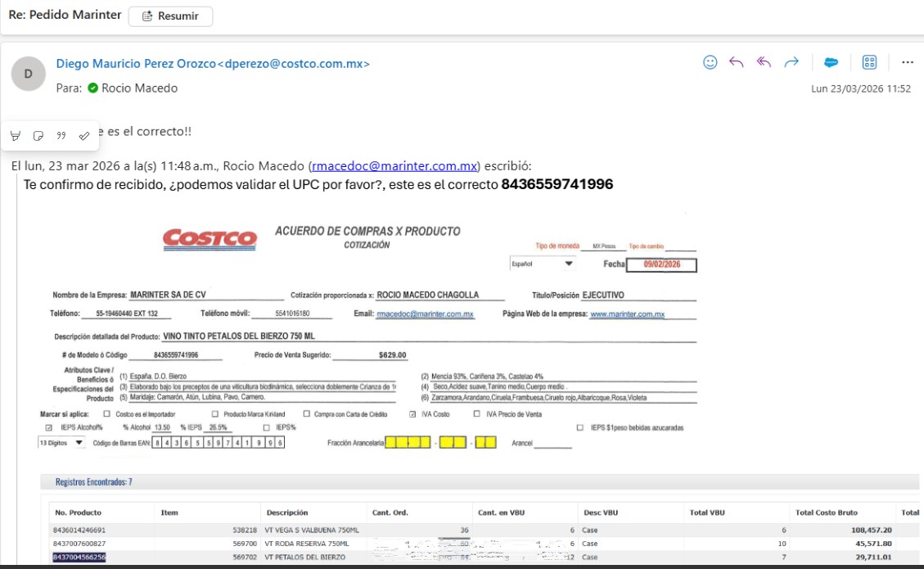This screenshot has width=924, height=569.
Task: Click the Reply All double-arrow icon
Action: 764,62
